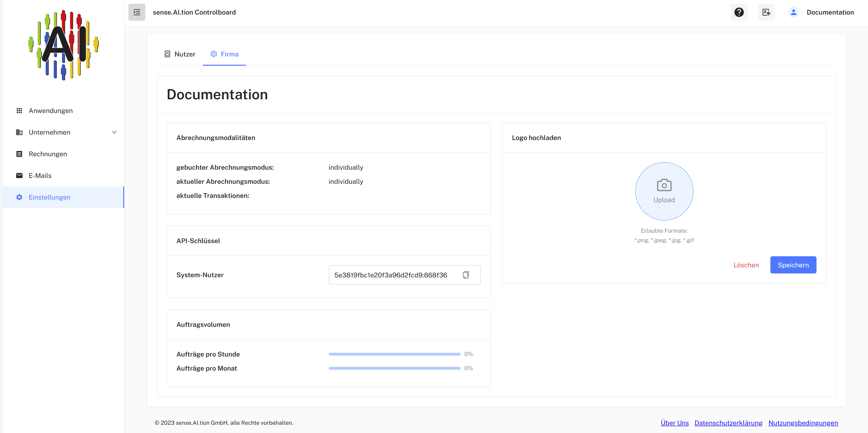Open Einstellungen in the sidebar
The height and width of the screenshot is (433, 868).
click(x=63, y=197)
